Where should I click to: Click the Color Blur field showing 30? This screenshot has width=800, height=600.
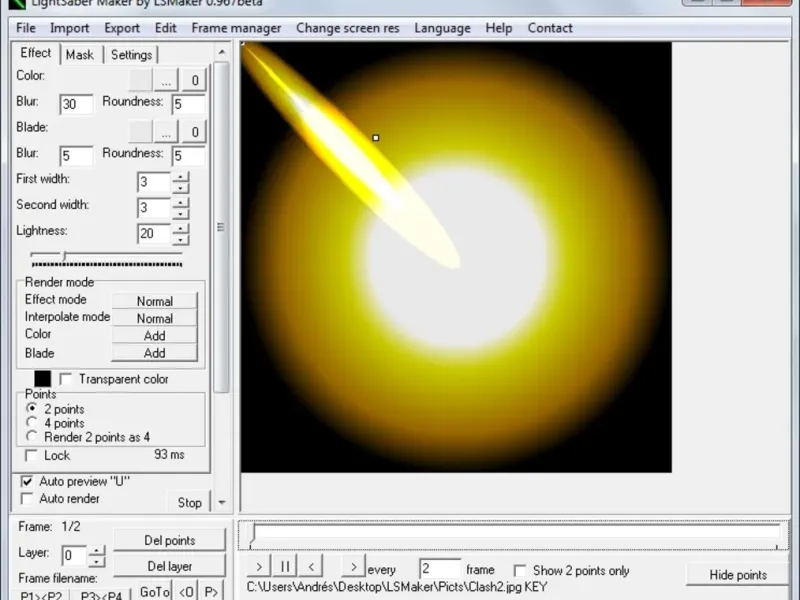tap(76, 104)
